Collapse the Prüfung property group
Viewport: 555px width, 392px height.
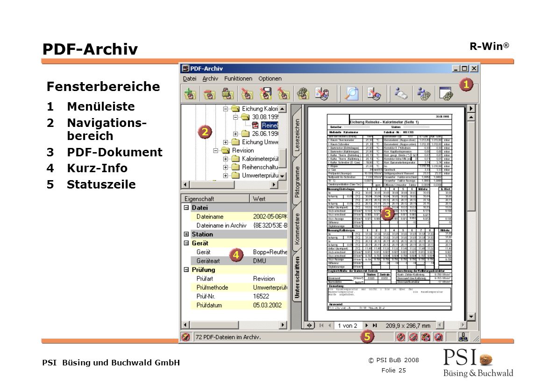coord(186,270)
